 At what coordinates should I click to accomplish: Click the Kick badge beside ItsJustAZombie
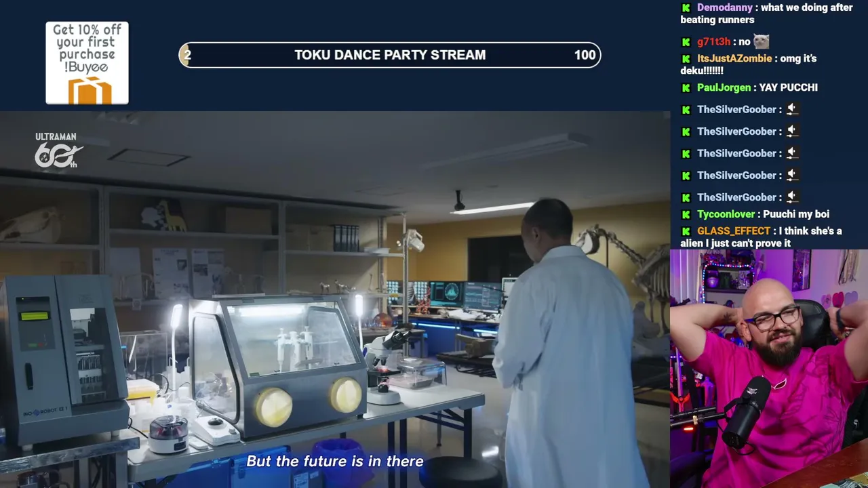click(686, 59)
